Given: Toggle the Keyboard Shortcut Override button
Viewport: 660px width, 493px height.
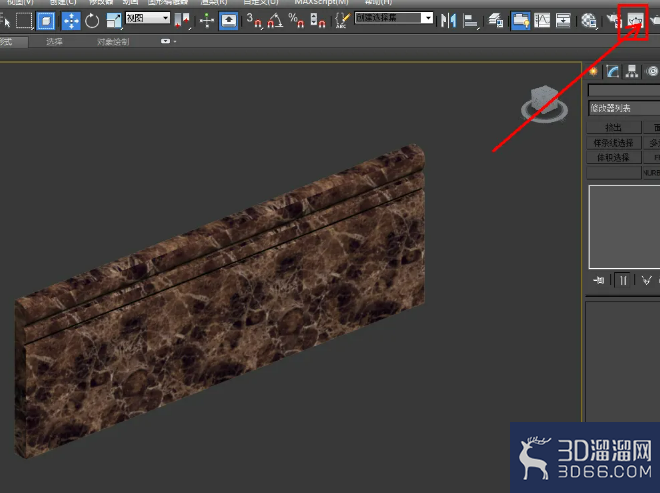Looking at the screenshot, I should click(x=229, y=20).
